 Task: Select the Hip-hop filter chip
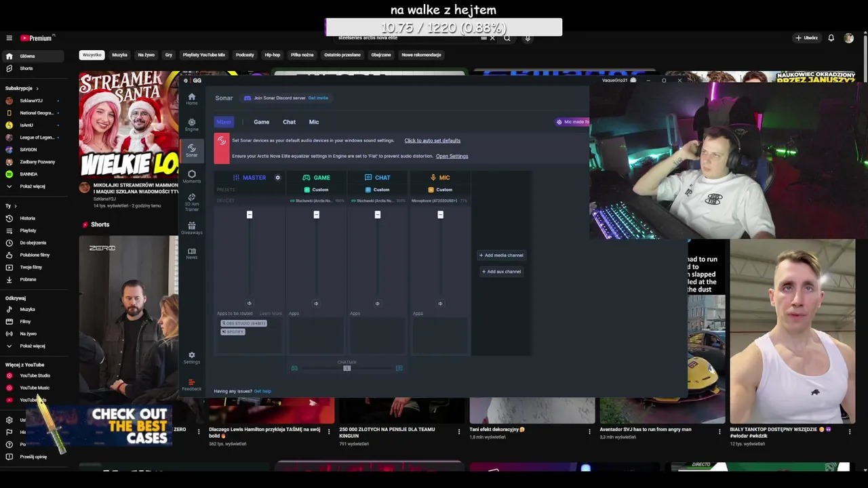click(x=272, y=55)
